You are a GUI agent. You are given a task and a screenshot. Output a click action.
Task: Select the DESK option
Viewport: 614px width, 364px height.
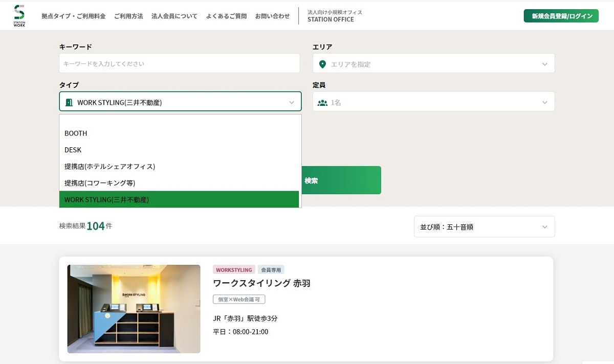pos(73,150)
